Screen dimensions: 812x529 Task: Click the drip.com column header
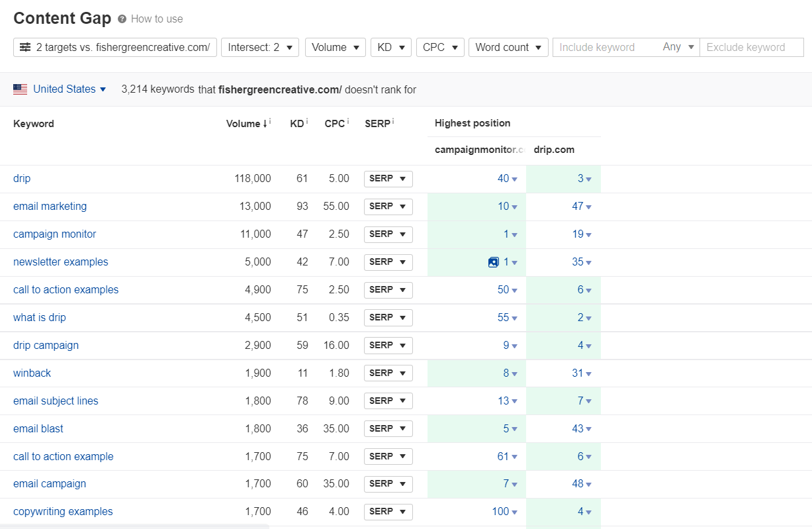point(554,150)
